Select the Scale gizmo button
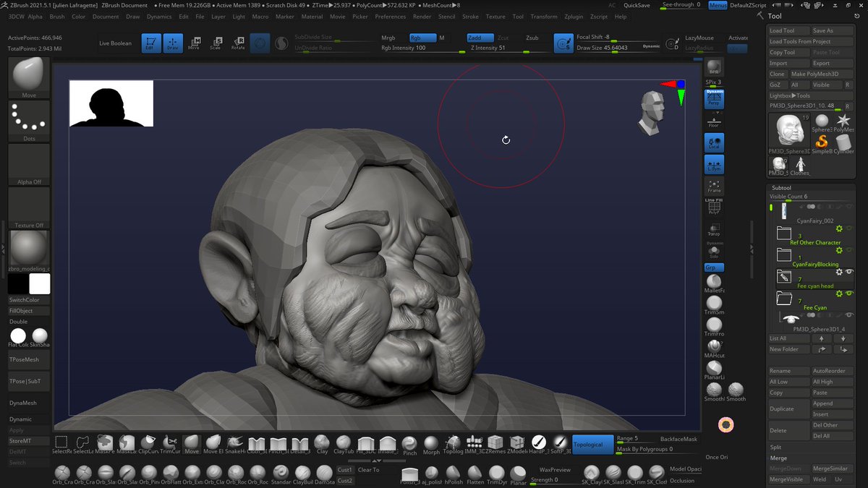868x488 pixels. pyautogui.click(x=216, y=43)
